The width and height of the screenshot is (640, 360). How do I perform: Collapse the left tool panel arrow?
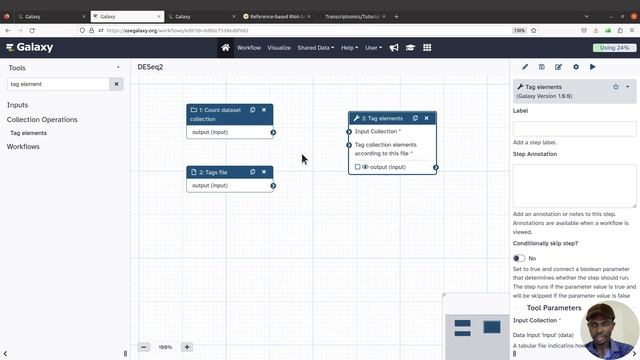tap(5, 353)
